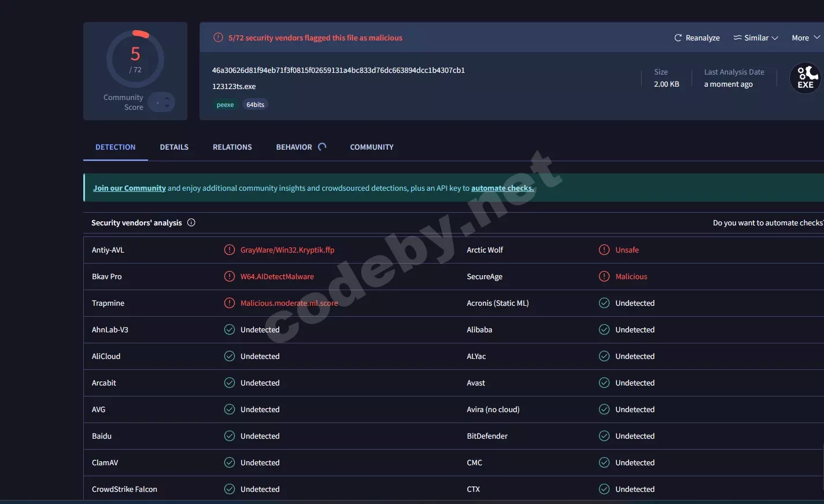
Task: Click the green check icon for Baidu
Action: tap(230, 436)
